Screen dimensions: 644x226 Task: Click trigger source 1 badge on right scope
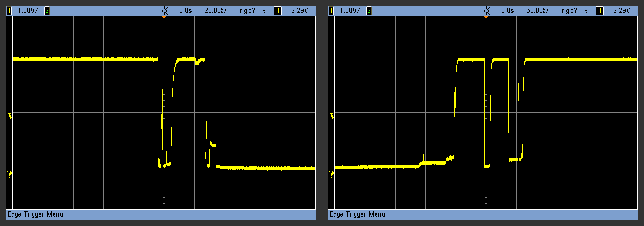pyautogui.click(x=600, y=11)
